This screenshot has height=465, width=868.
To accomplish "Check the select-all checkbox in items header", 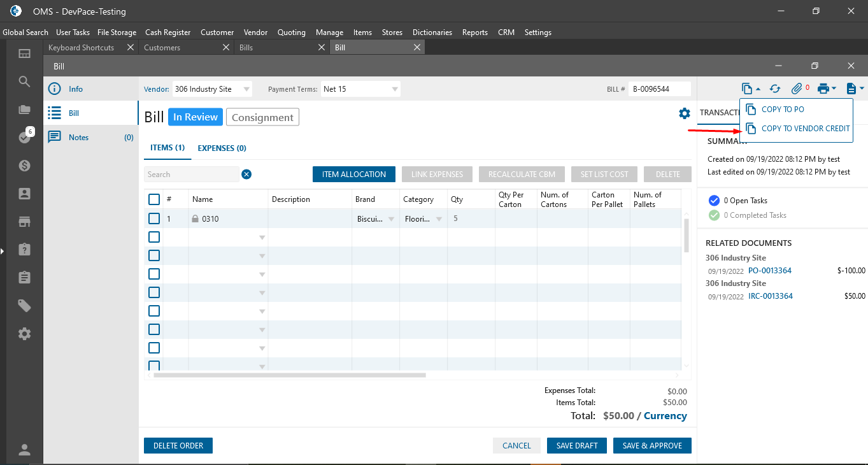I will tap(154, 199).
